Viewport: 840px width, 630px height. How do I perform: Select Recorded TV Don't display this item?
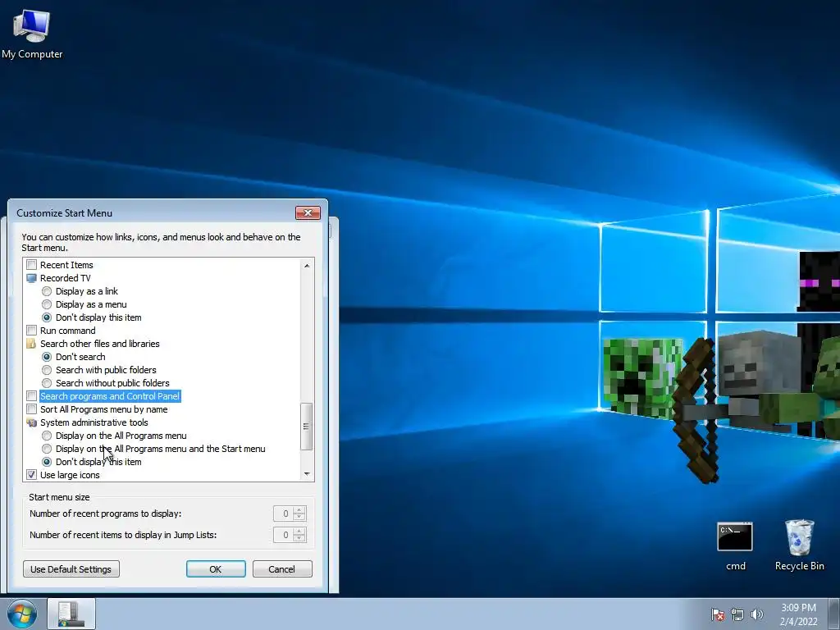tap(47, 317)
